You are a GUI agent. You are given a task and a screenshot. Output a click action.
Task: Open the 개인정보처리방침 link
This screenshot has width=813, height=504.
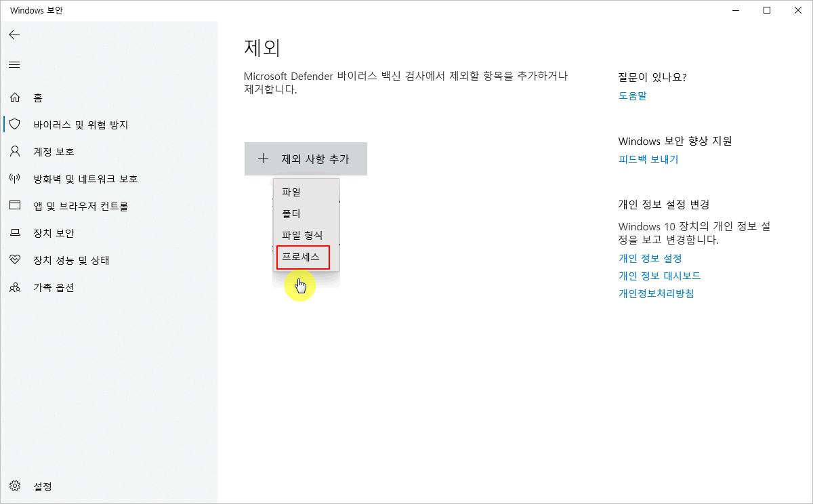(x=656, y=293)
